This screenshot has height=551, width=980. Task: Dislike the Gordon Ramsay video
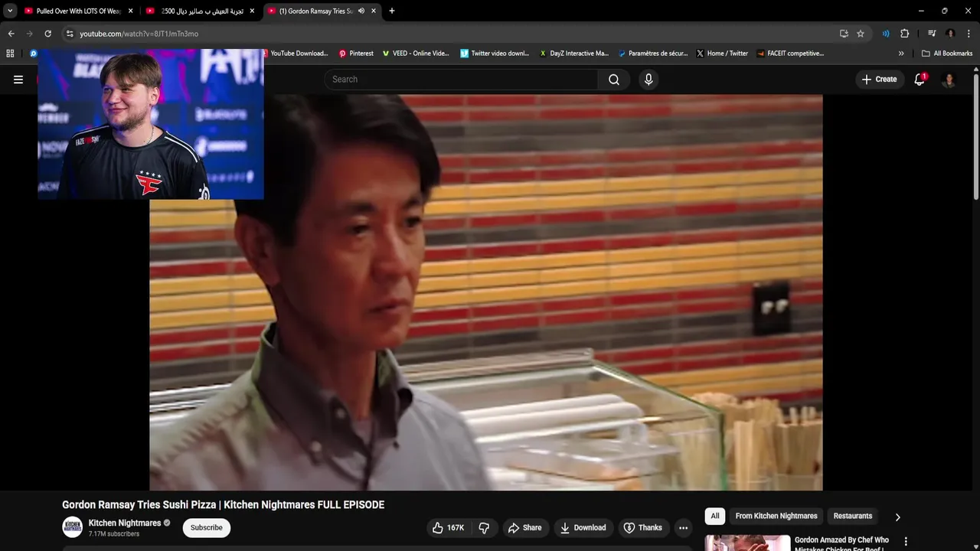point(484,528)
